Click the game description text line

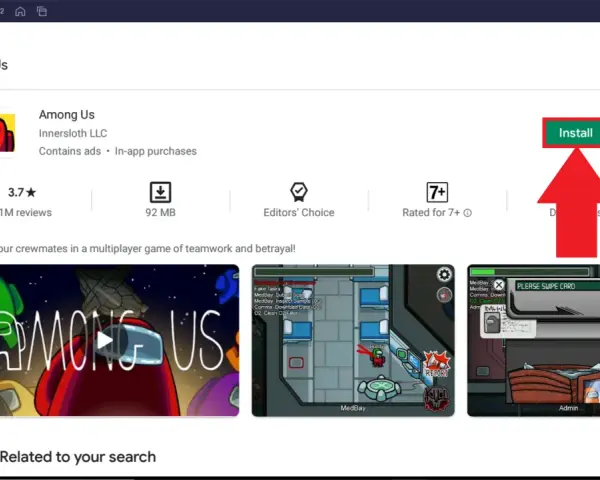tap(148, 248)
